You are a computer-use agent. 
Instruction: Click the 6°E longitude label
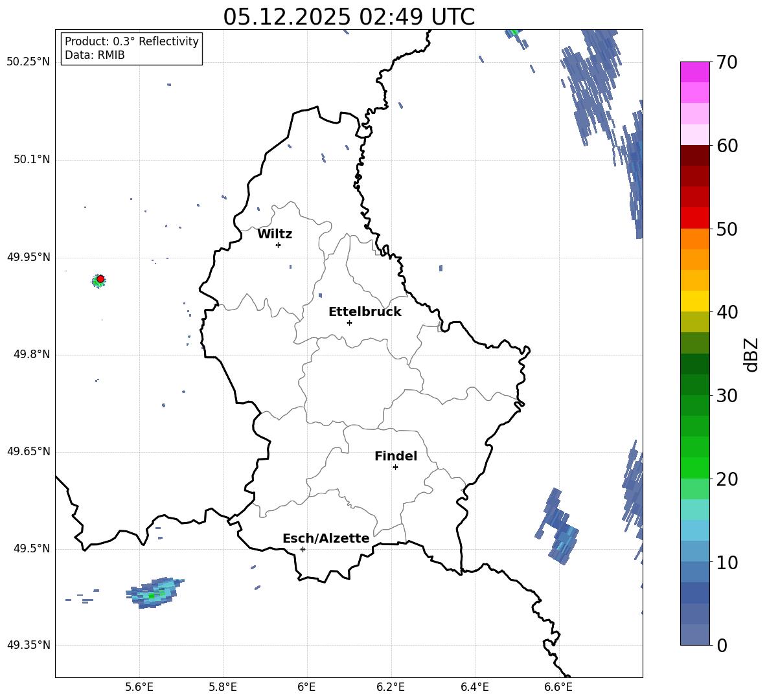306,687
